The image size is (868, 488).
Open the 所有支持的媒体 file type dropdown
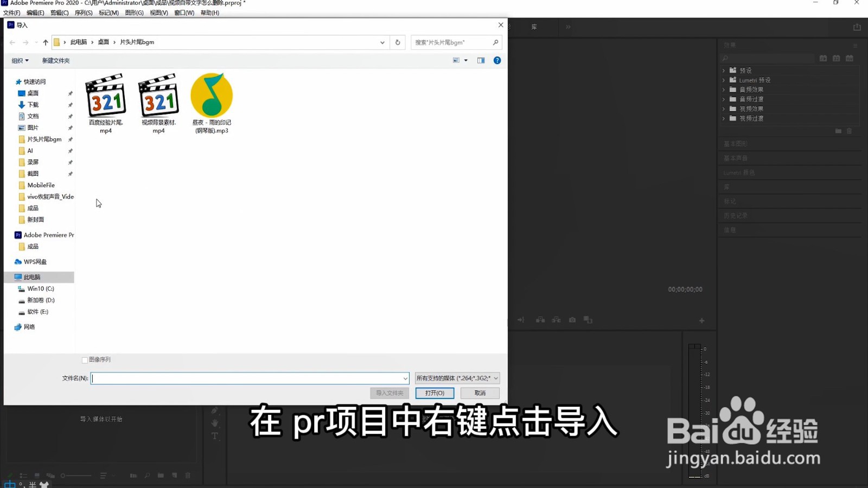tap(457, 378)
